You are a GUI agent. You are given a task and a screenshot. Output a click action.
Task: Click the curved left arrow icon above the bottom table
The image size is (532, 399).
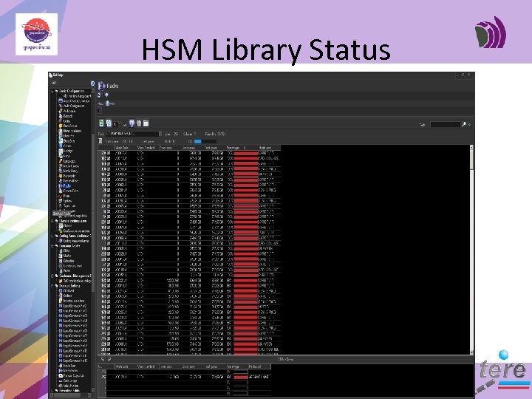tap(103, 359)
